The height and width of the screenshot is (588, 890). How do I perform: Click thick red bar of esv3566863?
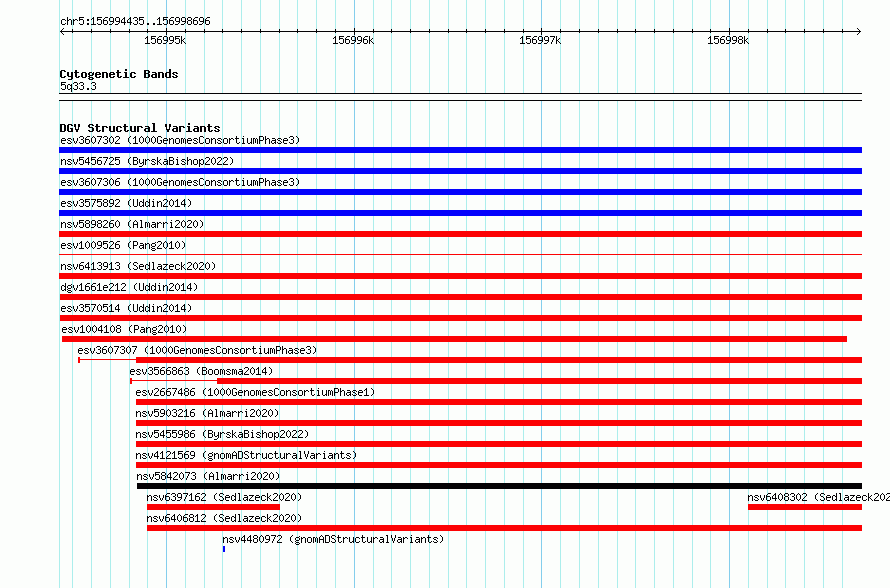coord(539,381)
